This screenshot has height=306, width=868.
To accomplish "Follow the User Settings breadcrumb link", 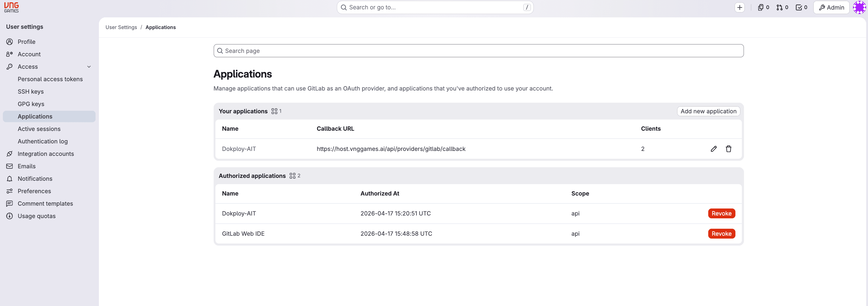I will (121, 27).
